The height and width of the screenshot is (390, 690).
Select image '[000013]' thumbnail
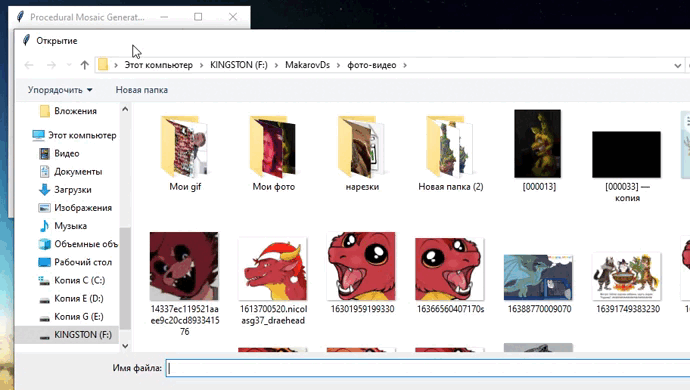538,144
